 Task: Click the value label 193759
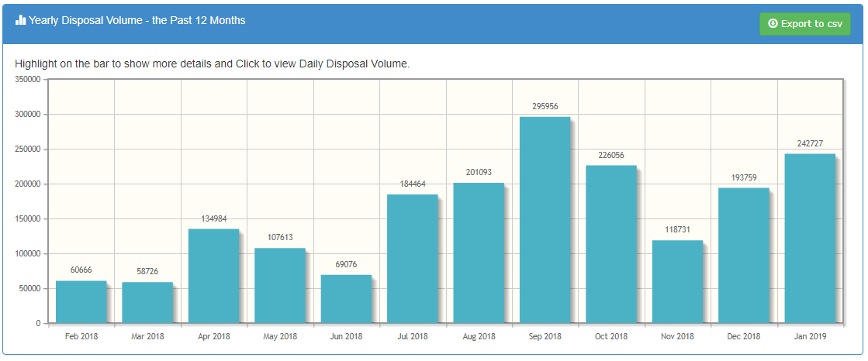pyautogui.click(x=744, y=177)
